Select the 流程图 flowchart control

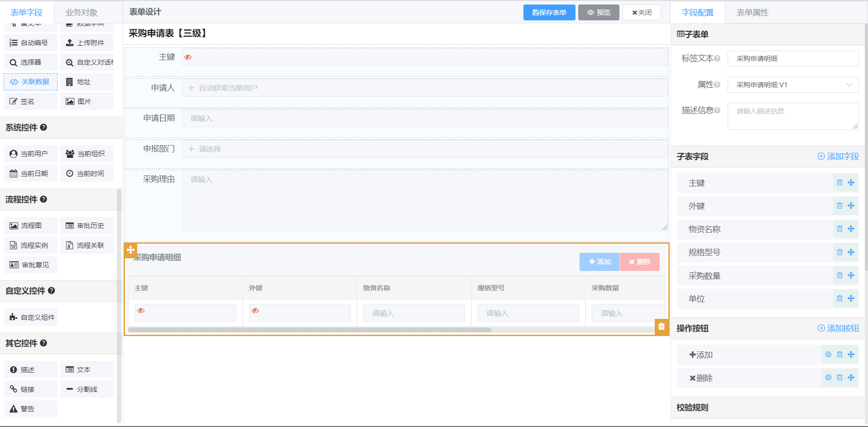pos(31,226)
